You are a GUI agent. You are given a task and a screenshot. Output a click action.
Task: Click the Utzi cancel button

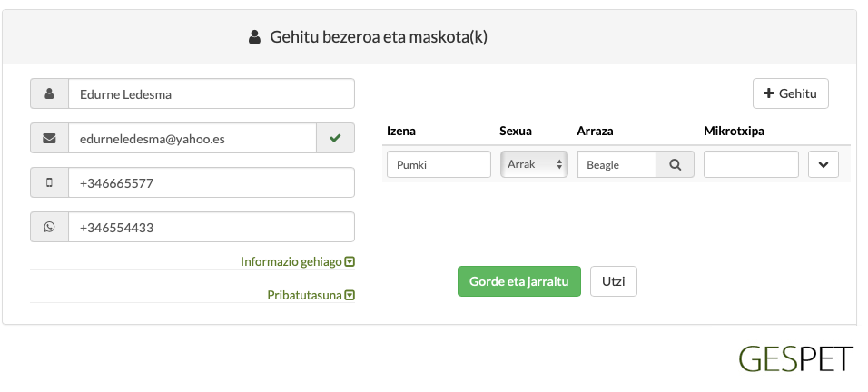point(614,281)
